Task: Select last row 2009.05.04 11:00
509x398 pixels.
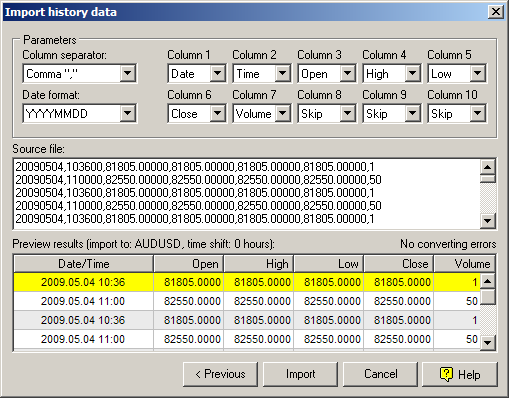Action: point(247,339)
